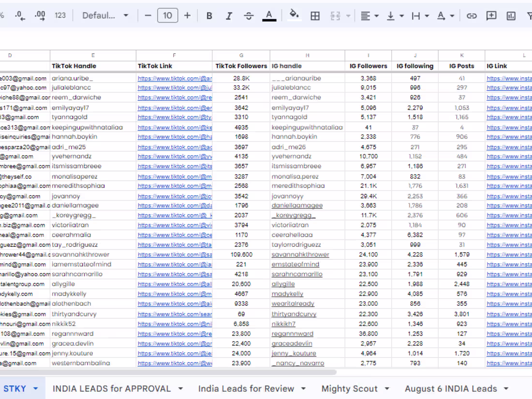Open IG link in reem_darwiche row

coord(509,98)
